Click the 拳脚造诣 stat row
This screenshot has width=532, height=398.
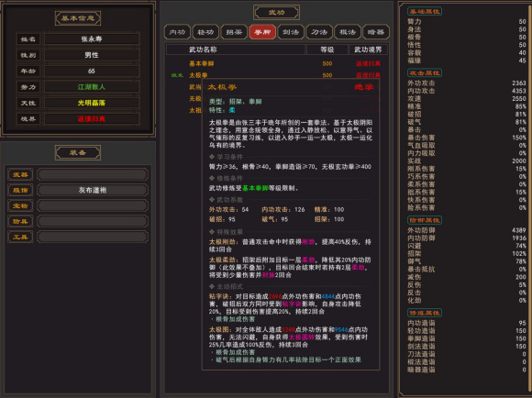point(467,338)
